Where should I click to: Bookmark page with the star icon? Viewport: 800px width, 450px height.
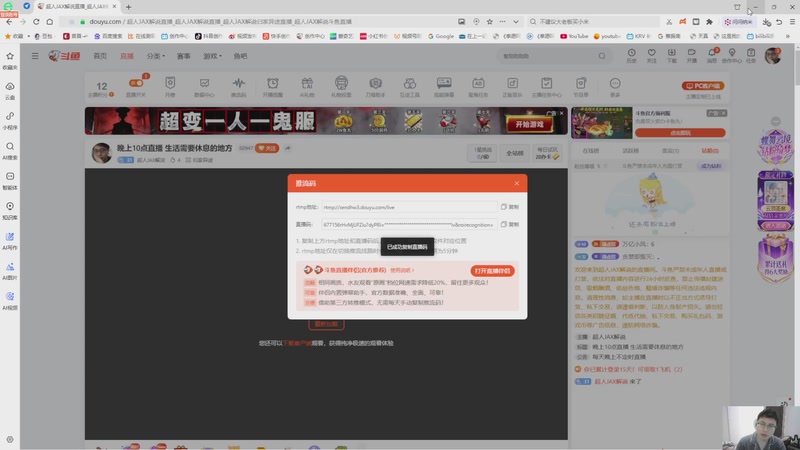coord(489,21)
